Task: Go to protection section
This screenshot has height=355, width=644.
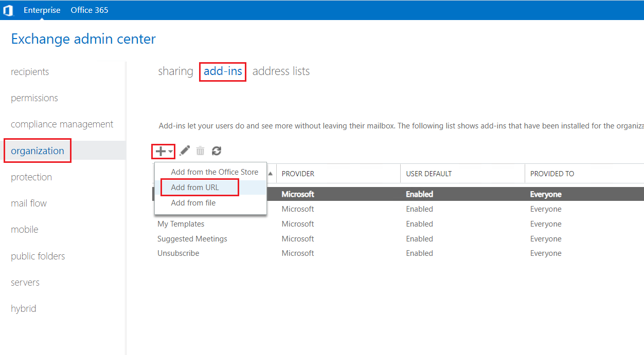Action: [31, 177]
